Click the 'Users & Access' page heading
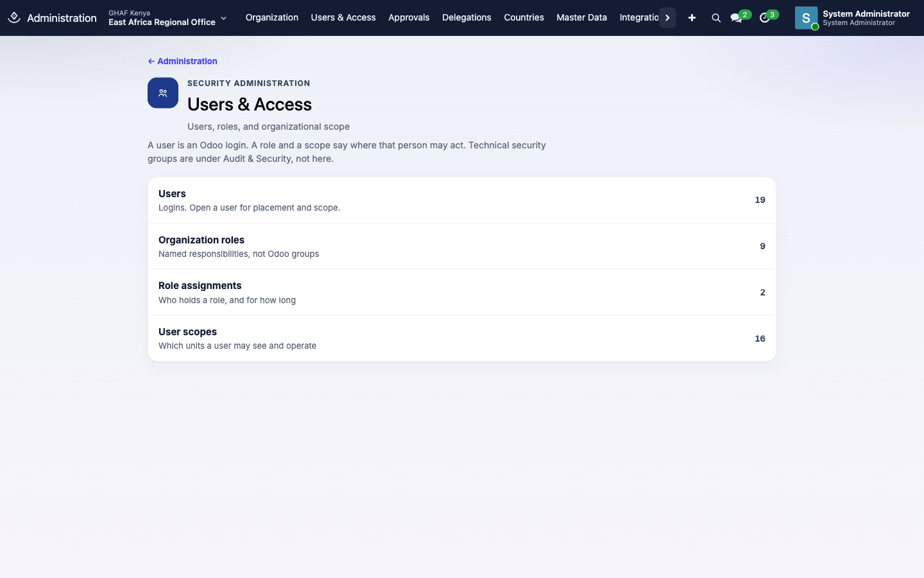The height and width of the screenshot is (578, 924). pos(250,104)
